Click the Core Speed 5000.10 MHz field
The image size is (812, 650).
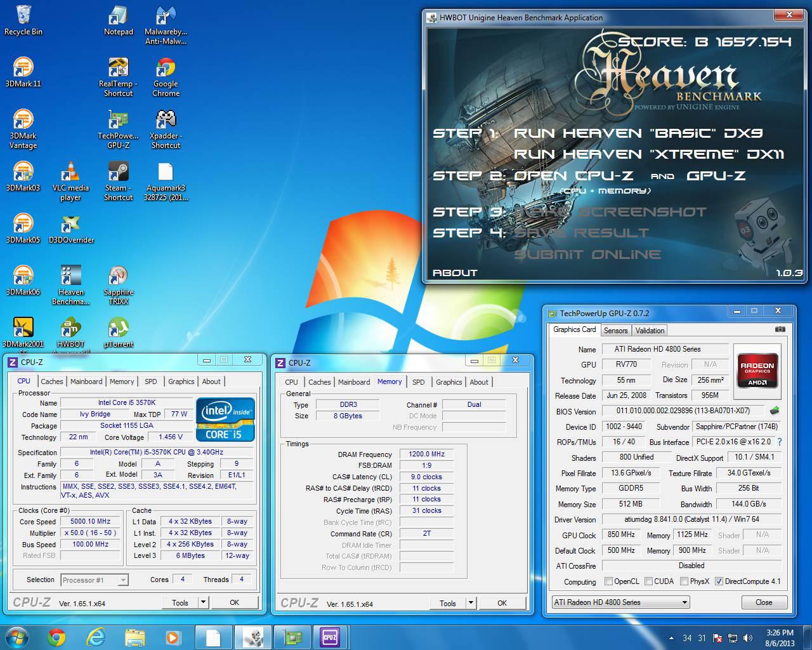click(x=91, y=521)
